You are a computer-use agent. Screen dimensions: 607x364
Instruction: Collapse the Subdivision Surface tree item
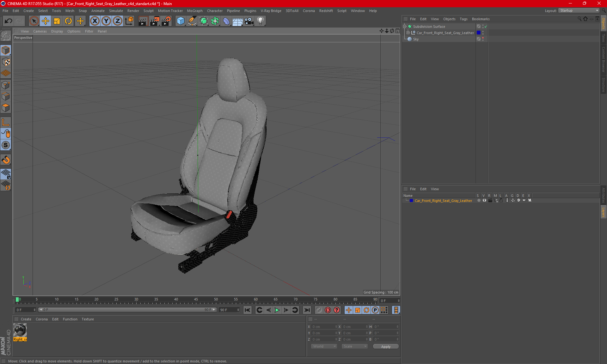[405, 27]
